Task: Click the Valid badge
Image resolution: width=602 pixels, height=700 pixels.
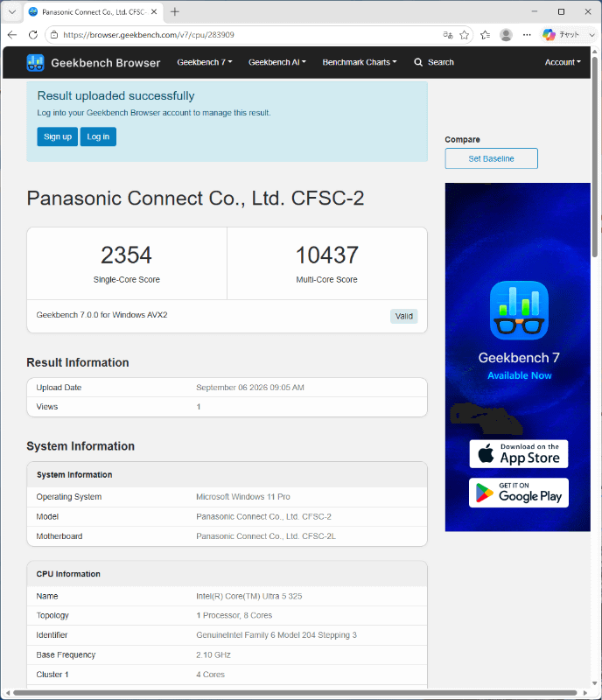Action: pyautogui.click(x=403, y=316)
